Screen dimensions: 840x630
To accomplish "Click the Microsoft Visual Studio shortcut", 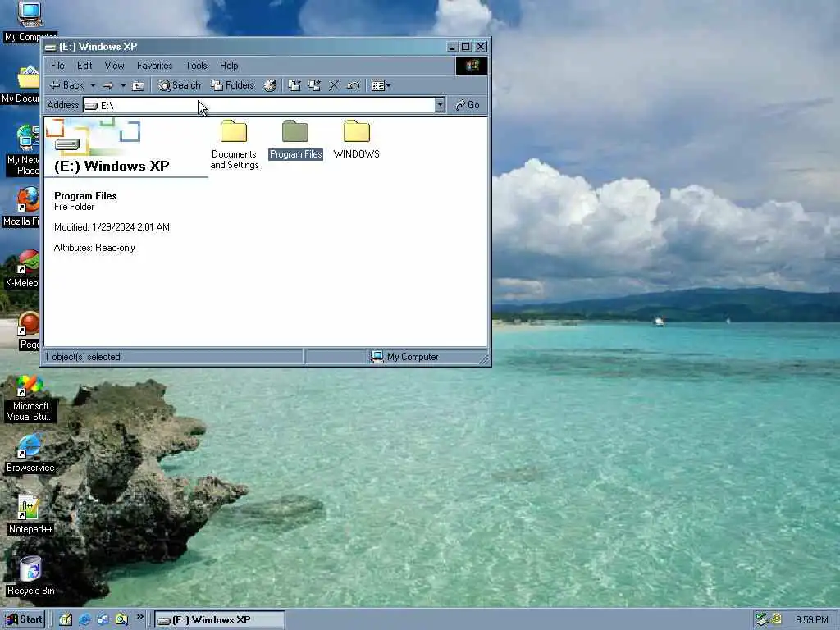I will tap(30, 398).
